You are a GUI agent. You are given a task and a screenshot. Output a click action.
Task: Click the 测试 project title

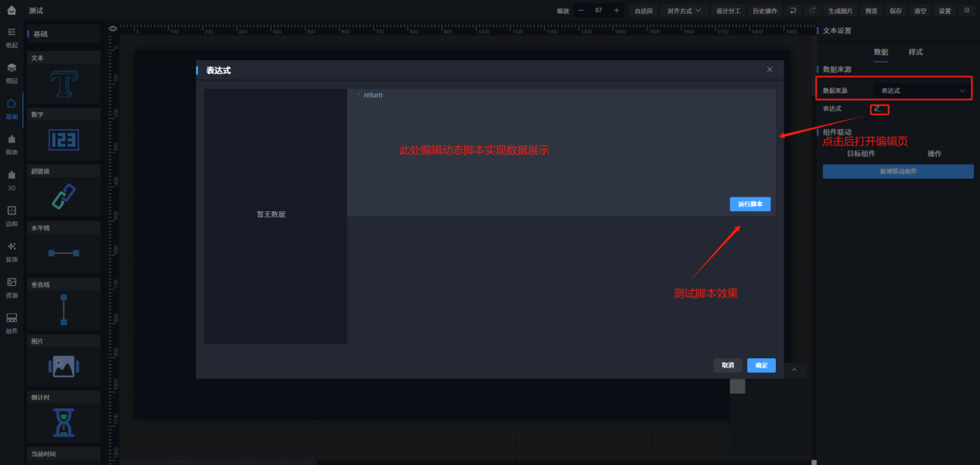point(36,11)
